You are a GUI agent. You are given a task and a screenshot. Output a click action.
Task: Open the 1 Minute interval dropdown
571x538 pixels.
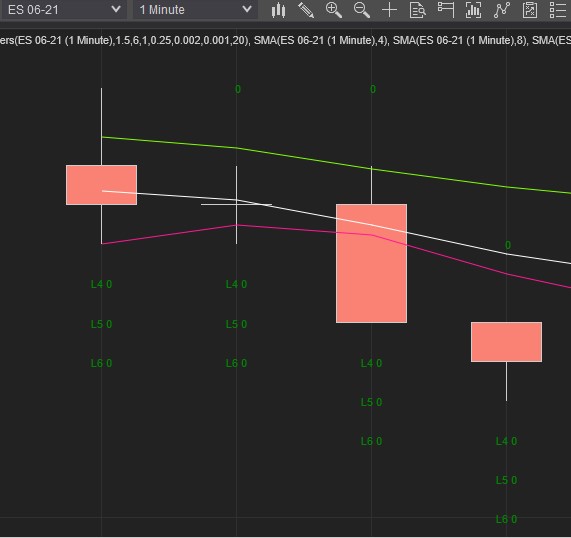(x=195, y=9)
